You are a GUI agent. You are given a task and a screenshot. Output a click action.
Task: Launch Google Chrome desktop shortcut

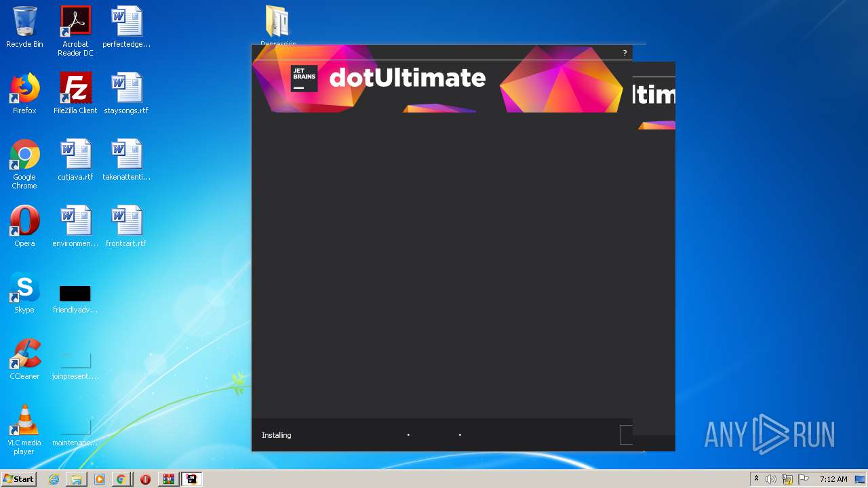pos(24,164)
